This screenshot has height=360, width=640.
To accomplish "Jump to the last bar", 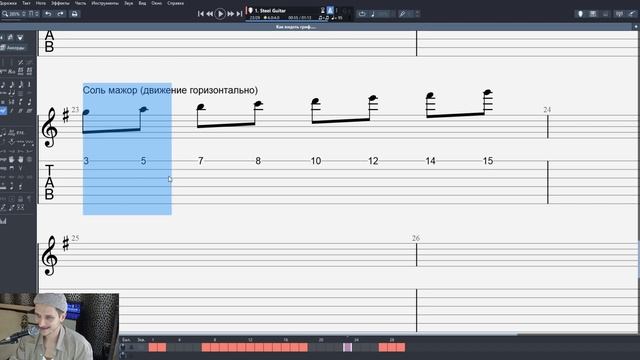I will (239, 14).
